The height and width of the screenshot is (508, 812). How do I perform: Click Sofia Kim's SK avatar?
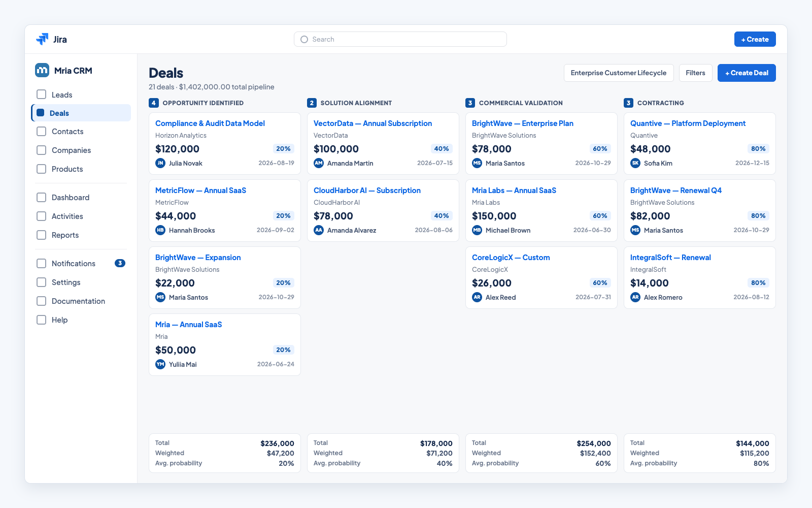[635, 163]
